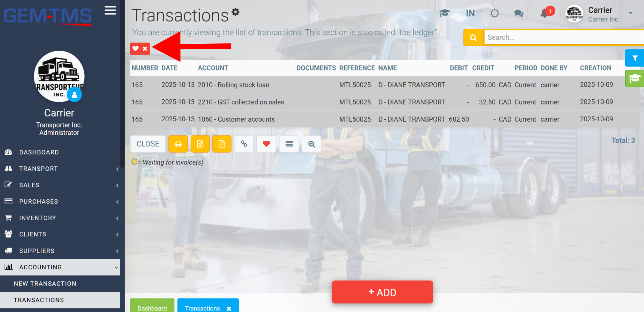The height and width of the screenshot is (313, 644).
Task: Focus the Search input field
Action: (x=563, y=37)
